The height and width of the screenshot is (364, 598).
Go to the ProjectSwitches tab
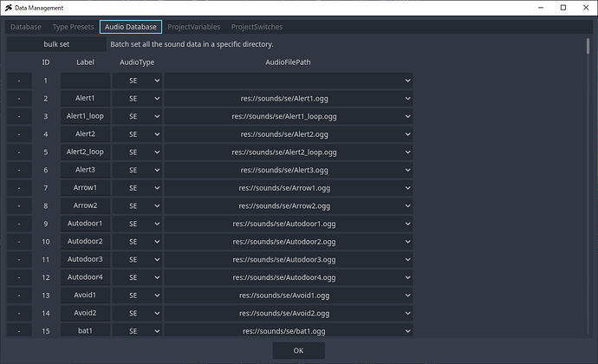257,27
